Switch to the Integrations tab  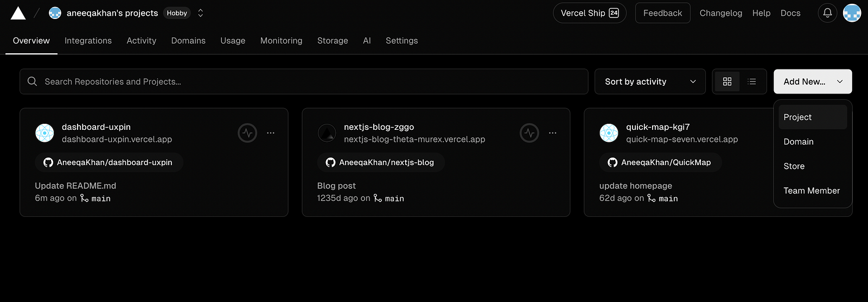[x=88, y=41]
